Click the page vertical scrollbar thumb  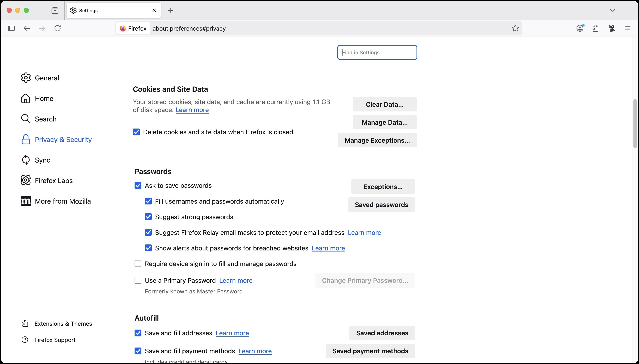point(635,124)
